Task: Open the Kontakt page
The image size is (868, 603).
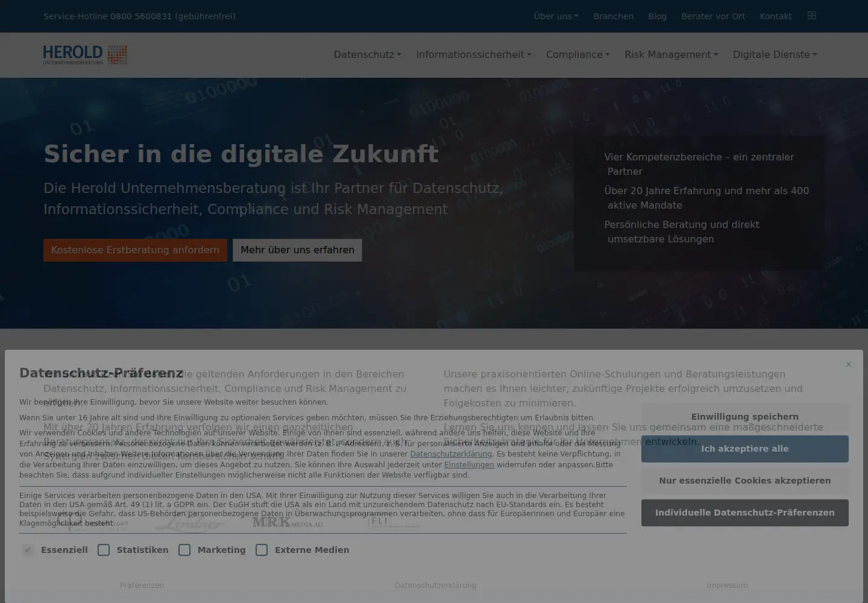Action: pyautogui.click(x=776, y=16)
